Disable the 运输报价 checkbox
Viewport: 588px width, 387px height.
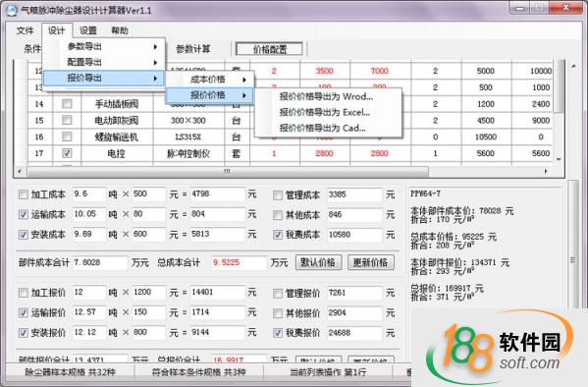[24, 312]
